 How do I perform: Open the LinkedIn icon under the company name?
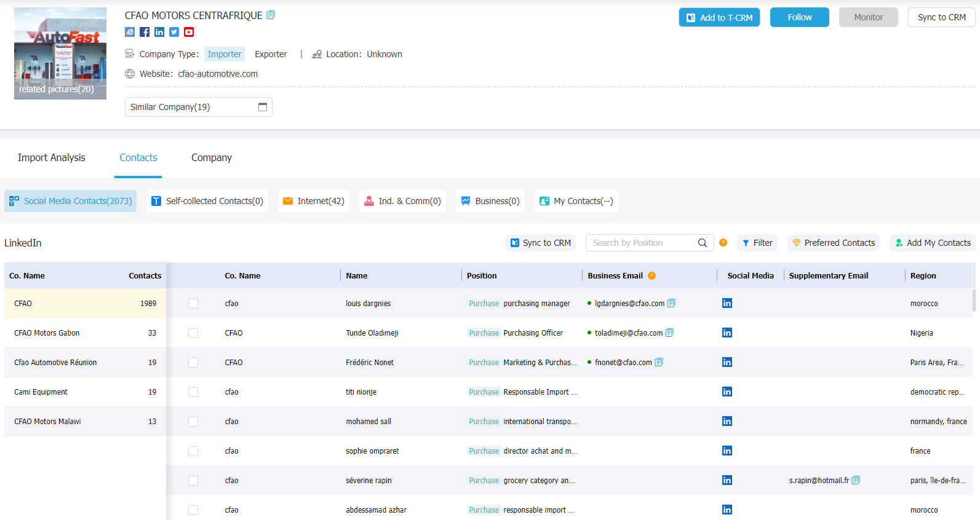tap(159, 32)
